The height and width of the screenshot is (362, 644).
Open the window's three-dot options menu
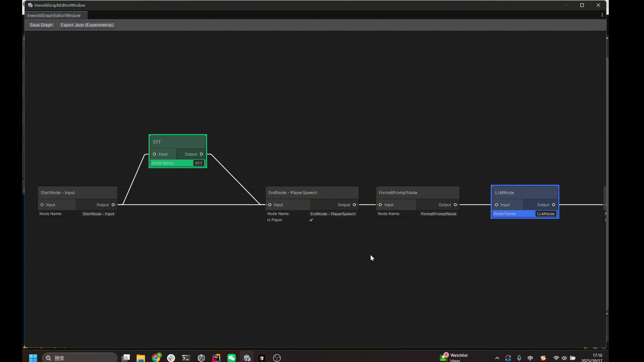point(602,15)
